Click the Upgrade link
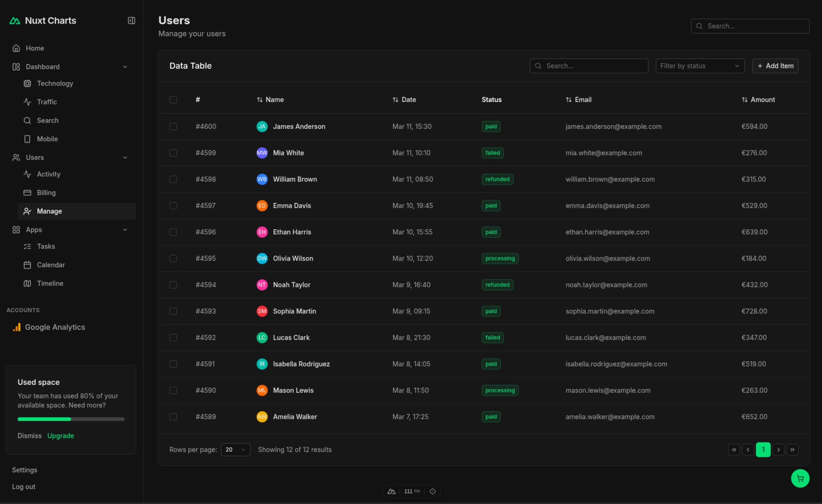The height and width of the screenshot is (504, 822). point(61,436)
